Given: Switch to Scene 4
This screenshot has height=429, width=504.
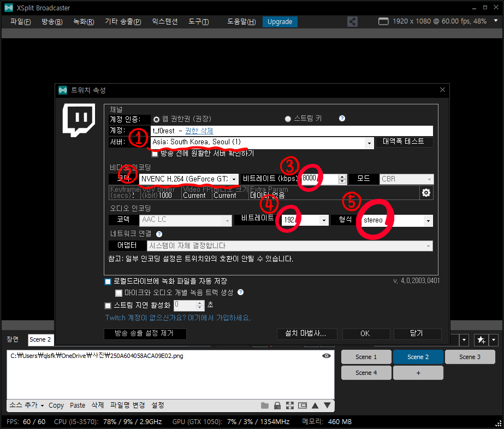Looking at the screenshot, I should click(x=366, y=373).
